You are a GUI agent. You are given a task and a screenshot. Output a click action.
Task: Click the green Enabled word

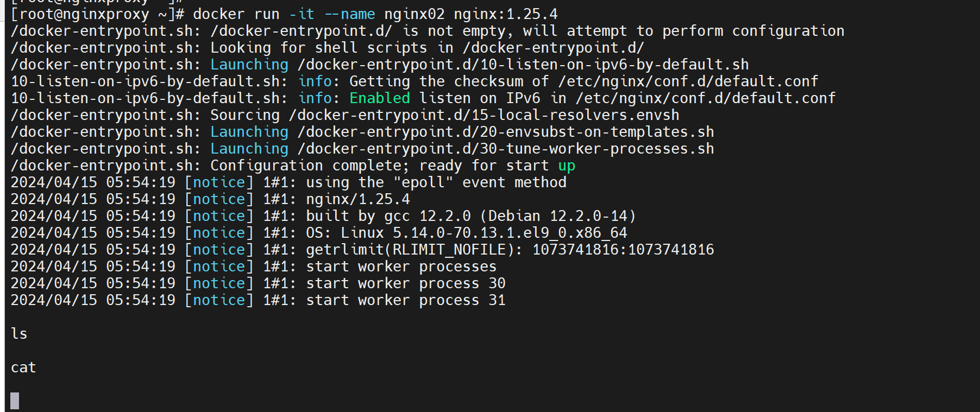tap(379, 98)
